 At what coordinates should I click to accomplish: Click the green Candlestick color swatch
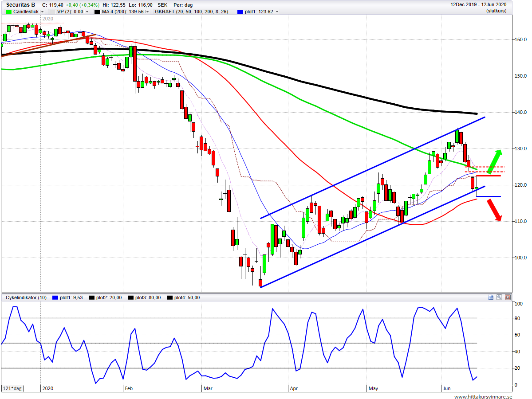coord(8,12)
